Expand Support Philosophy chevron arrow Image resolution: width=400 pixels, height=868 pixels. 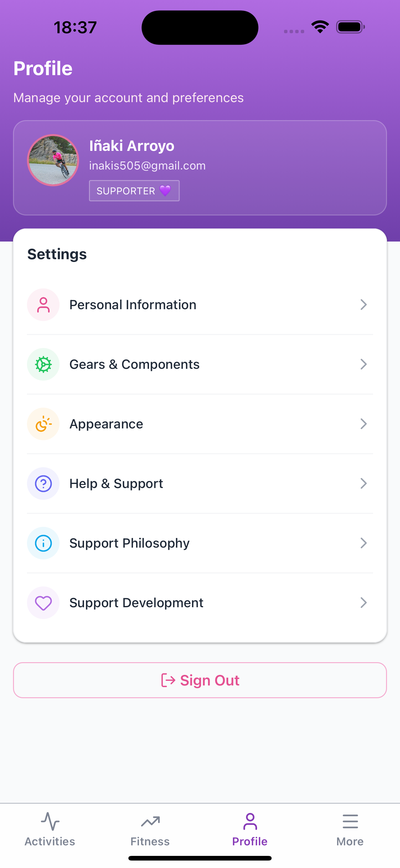363,543
